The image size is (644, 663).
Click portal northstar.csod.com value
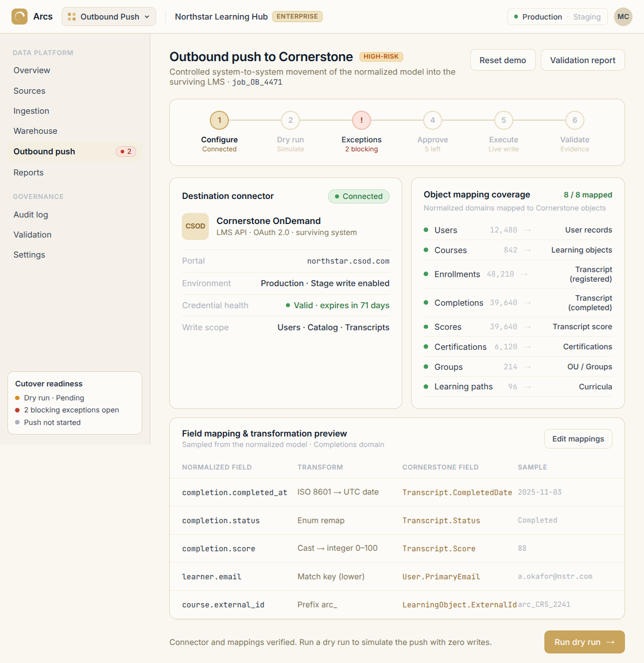pos(348,261)
